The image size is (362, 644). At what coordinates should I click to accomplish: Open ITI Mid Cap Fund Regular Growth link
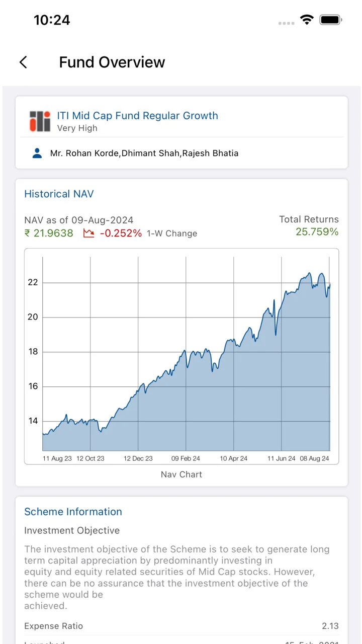(x=137, y=116)
